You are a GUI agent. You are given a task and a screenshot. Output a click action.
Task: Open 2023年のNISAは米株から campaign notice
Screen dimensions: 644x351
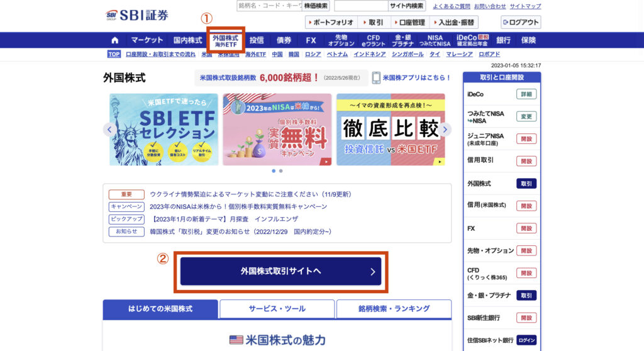(238, 207)
